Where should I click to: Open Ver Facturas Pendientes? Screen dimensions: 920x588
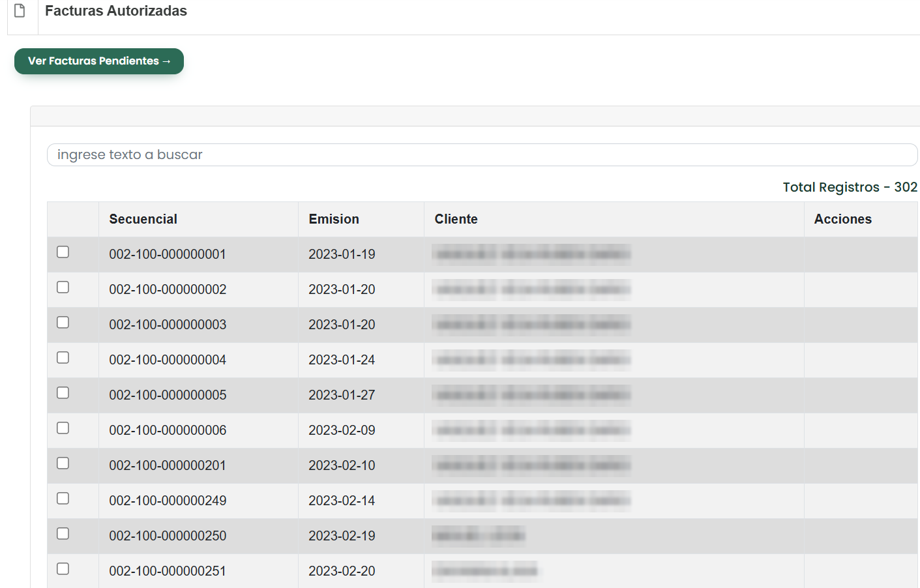click(99, 61)
